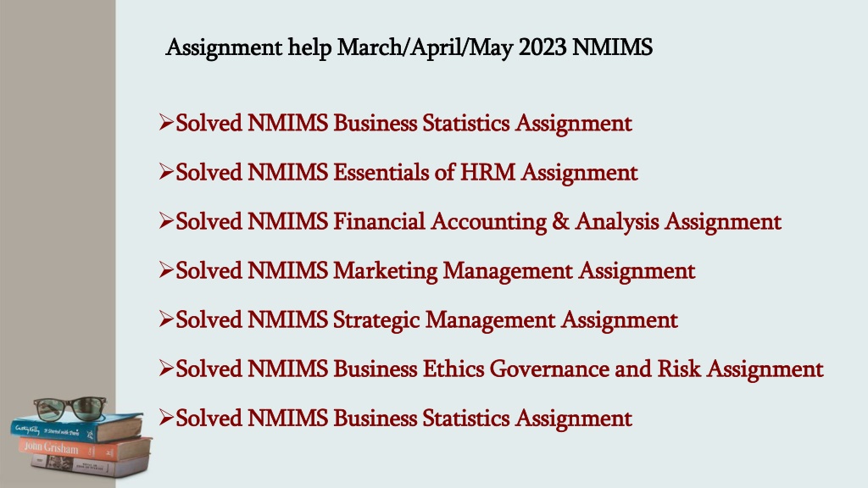Click arrow bullet before last Business Statistics line
Viewport: 868px width, 488px height.
point(166,418)
